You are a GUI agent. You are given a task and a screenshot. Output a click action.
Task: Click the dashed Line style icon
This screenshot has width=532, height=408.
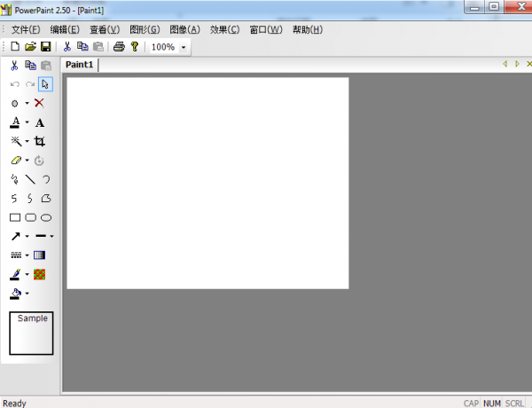(x=16, y=255)
